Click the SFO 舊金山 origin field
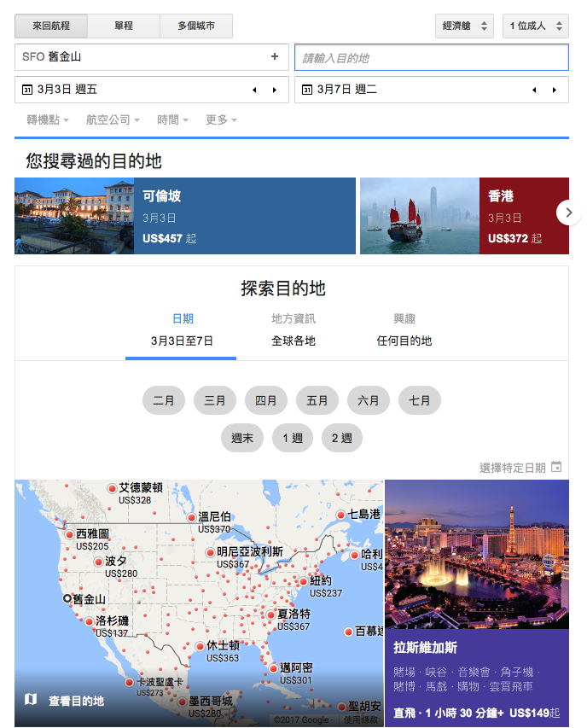The width and height of the screenshot is (587, 728). coord(152,57)
